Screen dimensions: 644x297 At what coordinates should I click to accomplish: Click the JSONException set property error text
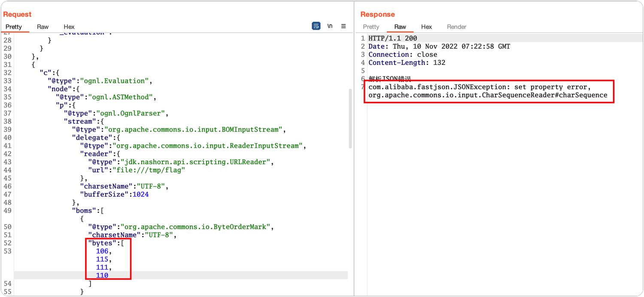click(480, 87)
